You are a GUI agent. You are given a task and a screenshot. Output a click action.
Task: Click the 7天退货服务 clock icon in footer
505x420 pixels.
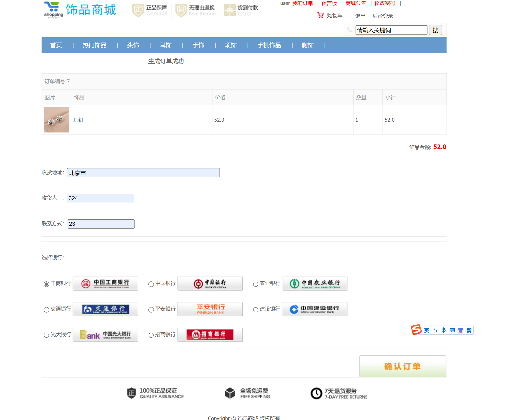tap(316, 393)
